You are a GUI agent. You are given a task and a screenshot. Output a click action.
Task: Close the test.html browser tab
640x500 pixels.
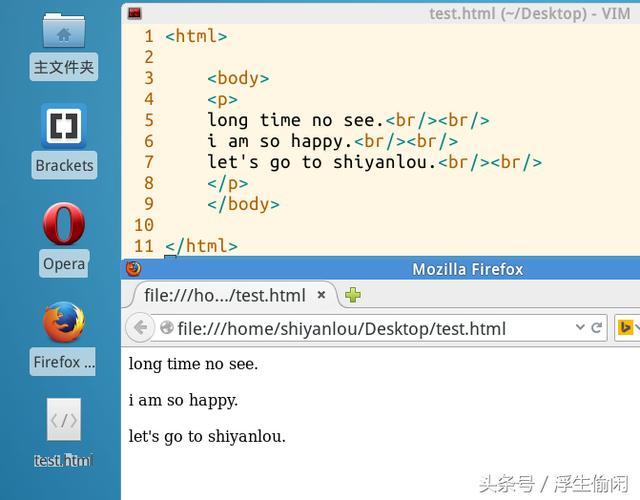(x=321, y=295)
